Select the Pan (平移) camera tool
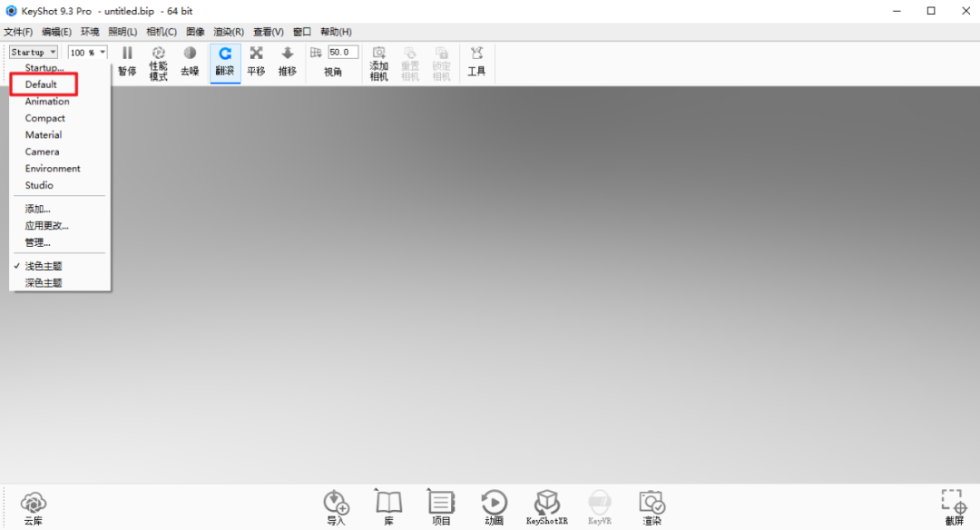The width and height of the screenshot is (980, 530). [x=256, y=61]
